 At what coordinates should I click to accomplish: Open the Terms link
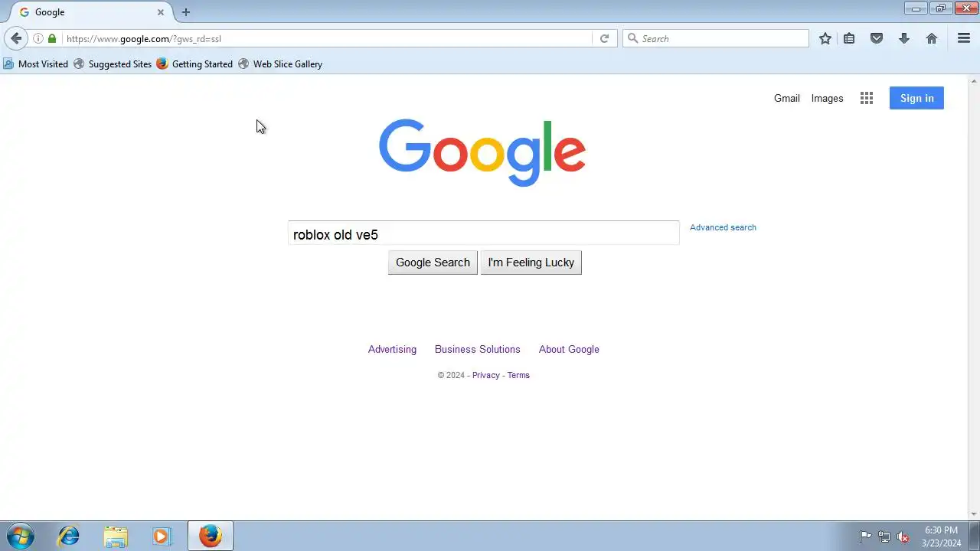(518, 375)
